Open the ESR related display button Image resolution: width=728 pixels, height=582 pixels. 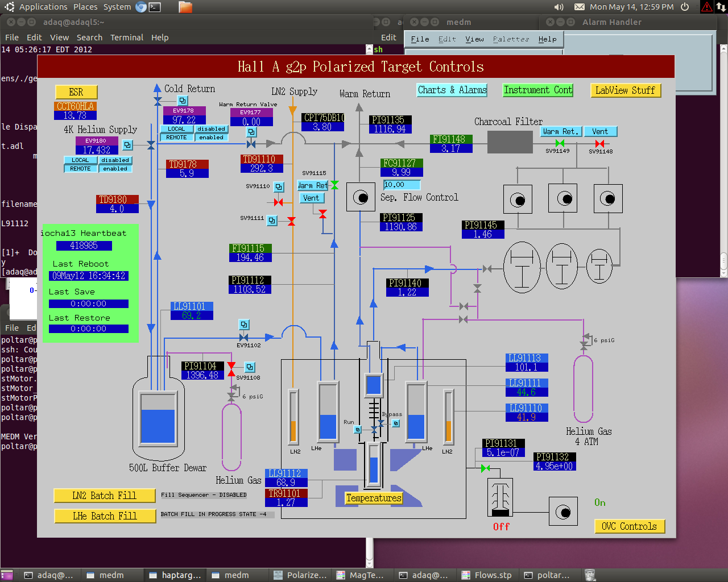click(x=76, y=92)
